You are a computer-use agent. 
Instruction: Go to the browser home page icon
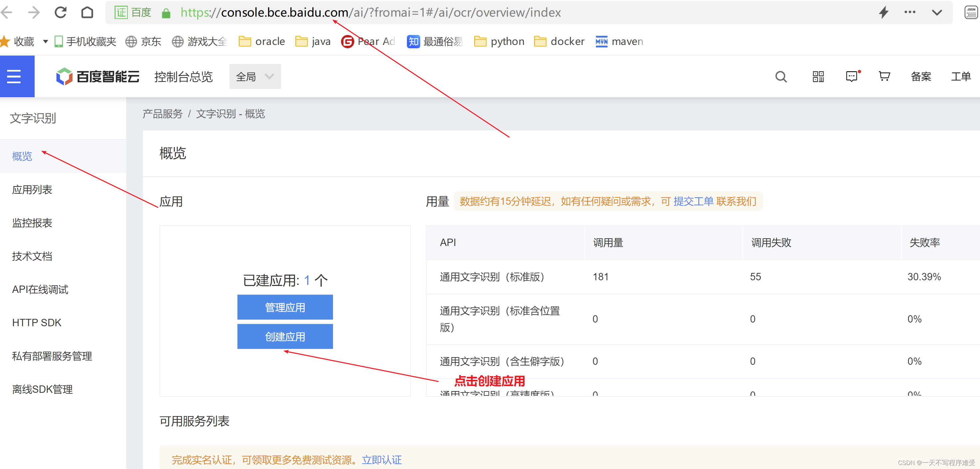click(x=87, y=13)
